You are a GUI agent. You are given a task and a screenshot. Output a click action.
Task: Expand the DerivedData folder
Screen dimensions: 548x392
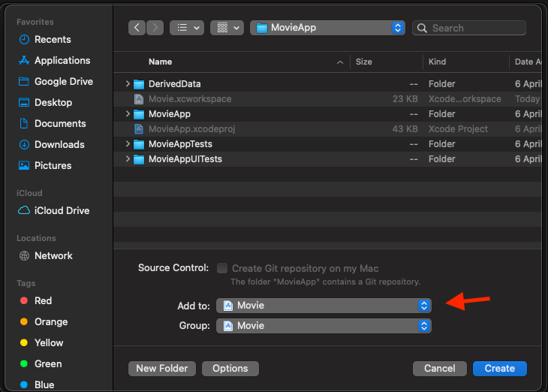coord(128,83)
